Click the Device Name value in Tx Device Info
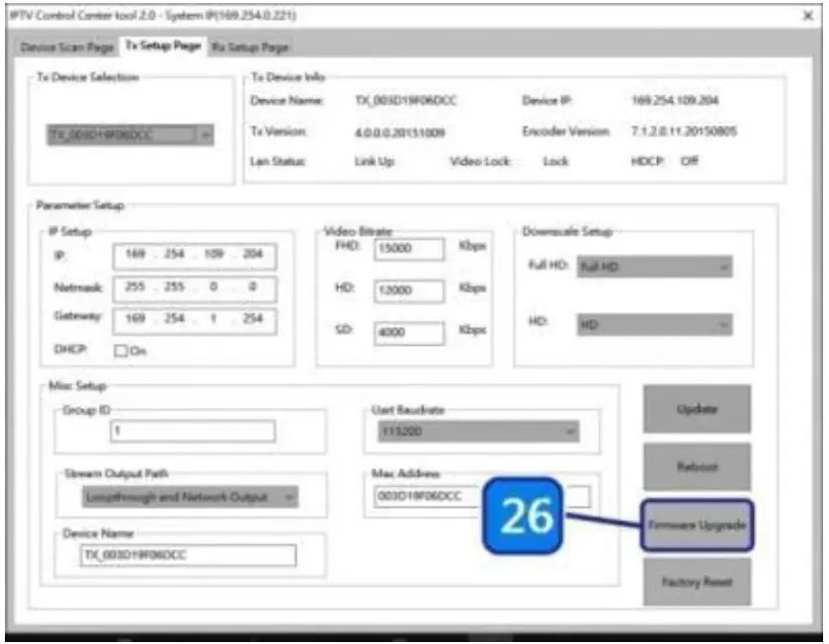This screenshot has width=829, height=644. (x=405, y=101)
